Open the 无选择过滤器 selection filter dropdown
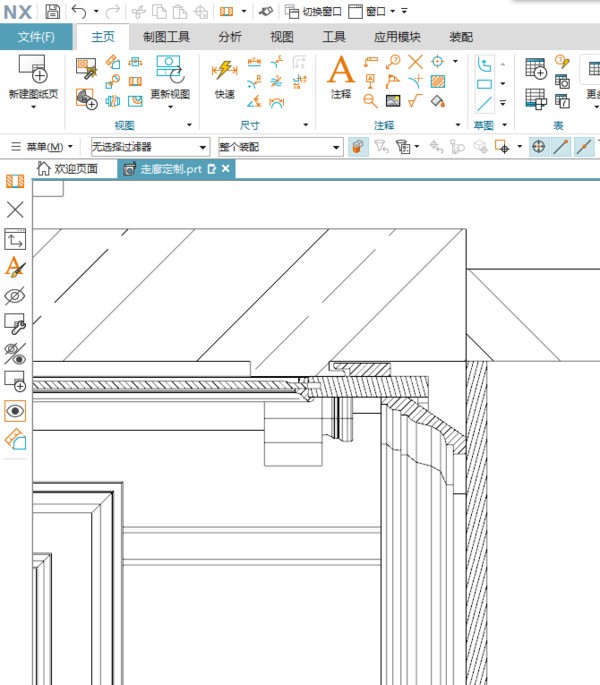Screen dimensions: 600x685 (x=150, y=147)
